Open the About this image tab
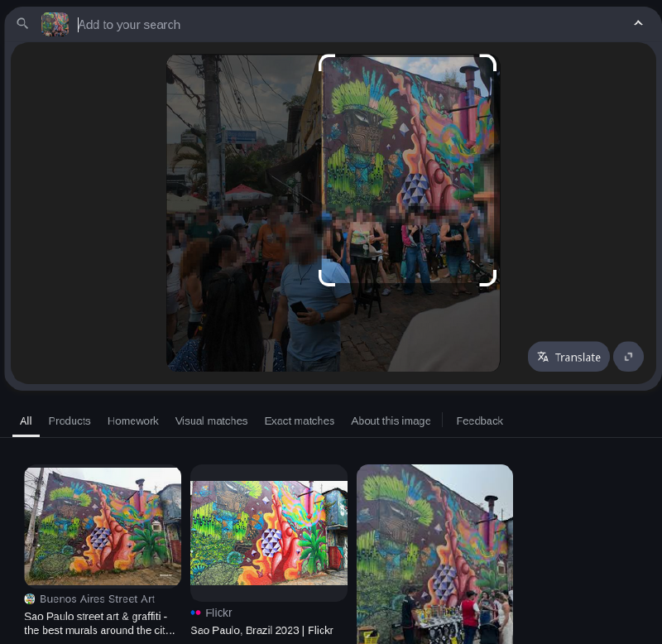This screenshot has width=662, height=644. (x=391, y=421)
